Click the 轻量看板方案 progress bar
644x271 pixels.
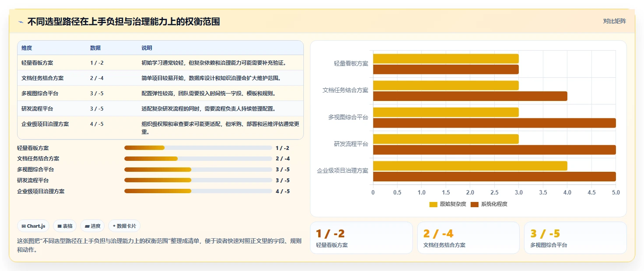[198, 148]
